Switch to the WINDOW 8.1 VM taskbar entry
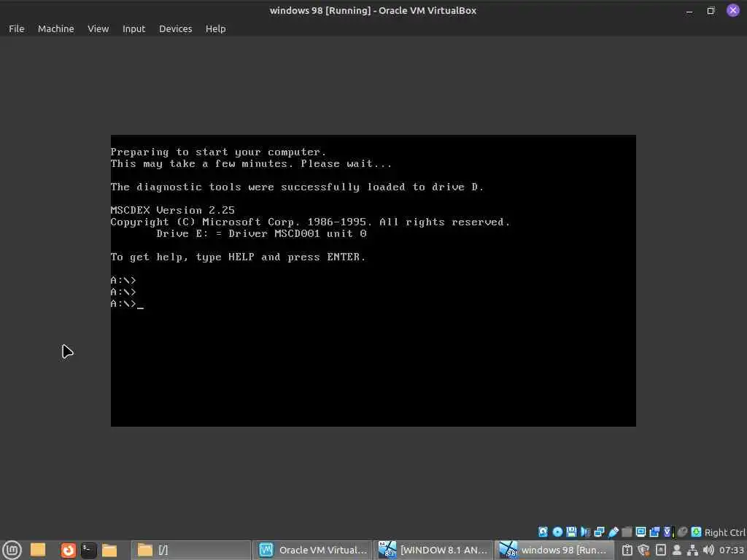This screenshot has width=747, height=560. [433, 550]
